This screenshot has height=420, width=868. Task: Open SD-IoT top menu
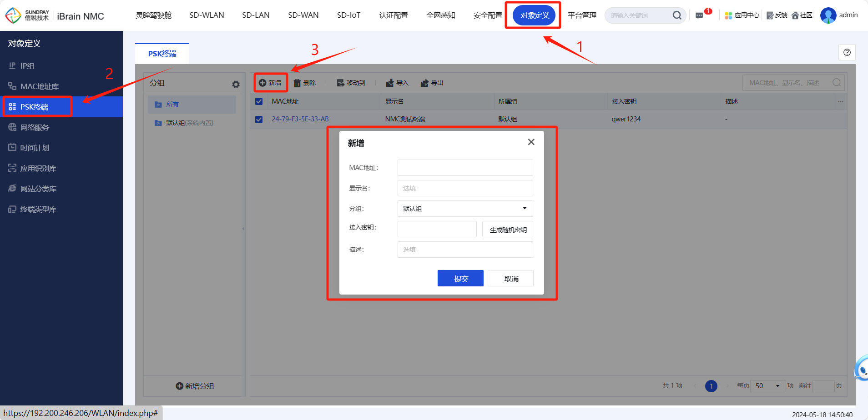point(349,15)
